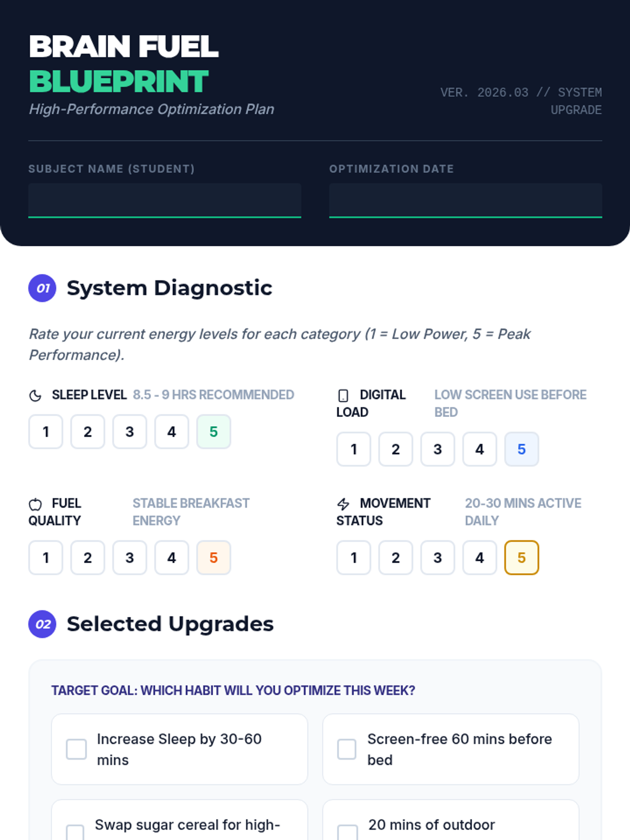
Task: Click the lightning bolt icon beside Movement Status
Action: tap(343, 504)
